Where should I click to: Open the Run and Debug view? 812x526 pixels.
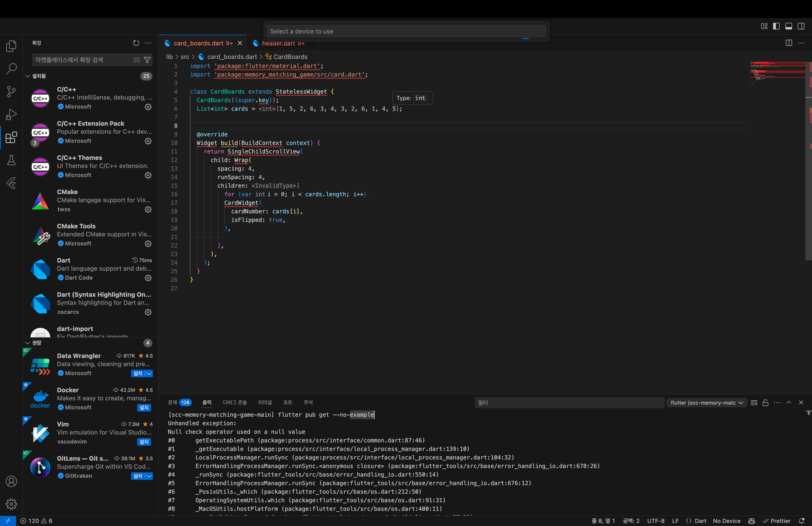pos(11,114)
